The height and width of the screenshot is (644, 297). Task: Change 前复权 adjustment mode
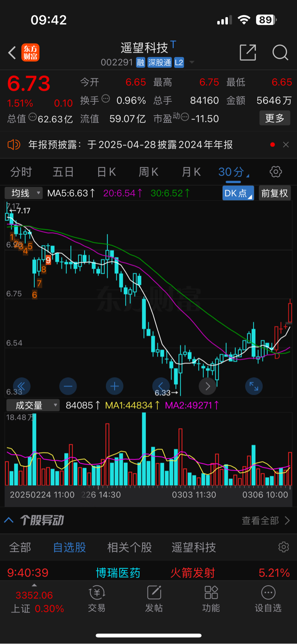274,193
